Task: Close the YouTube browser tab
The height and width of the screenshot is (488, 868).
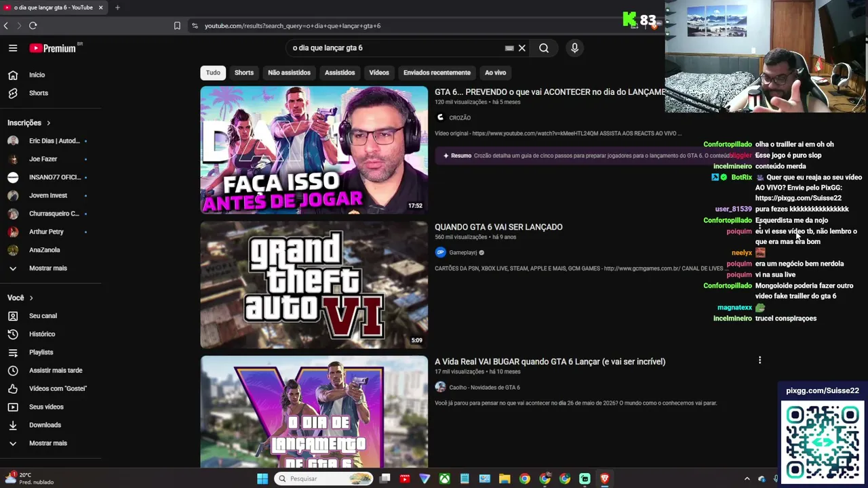Action: [100, 7]
